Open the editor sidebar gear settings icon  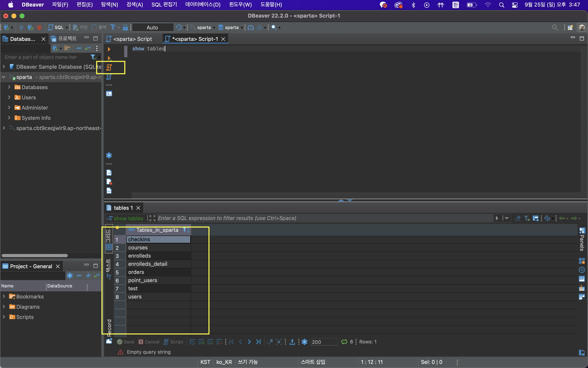point(109,155)
